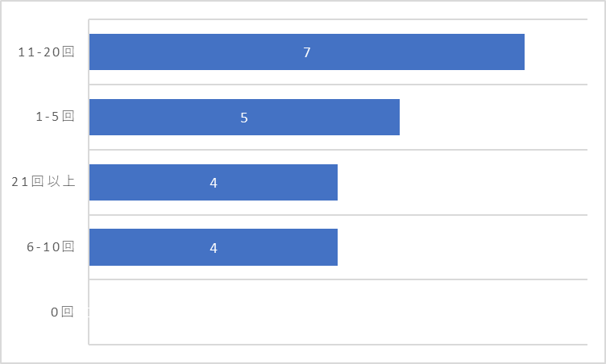606x364 pixels.
Task: Select the 1-5回 axis label
Action: [55, 116]
